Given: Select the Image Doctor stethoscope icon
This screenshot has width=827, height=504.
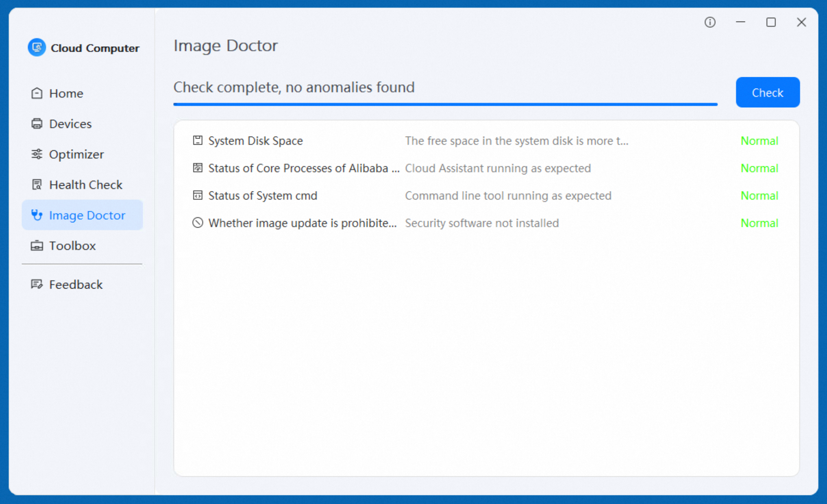Looking at the screenshot, I should pyautogui.click(x=37, y=215).
